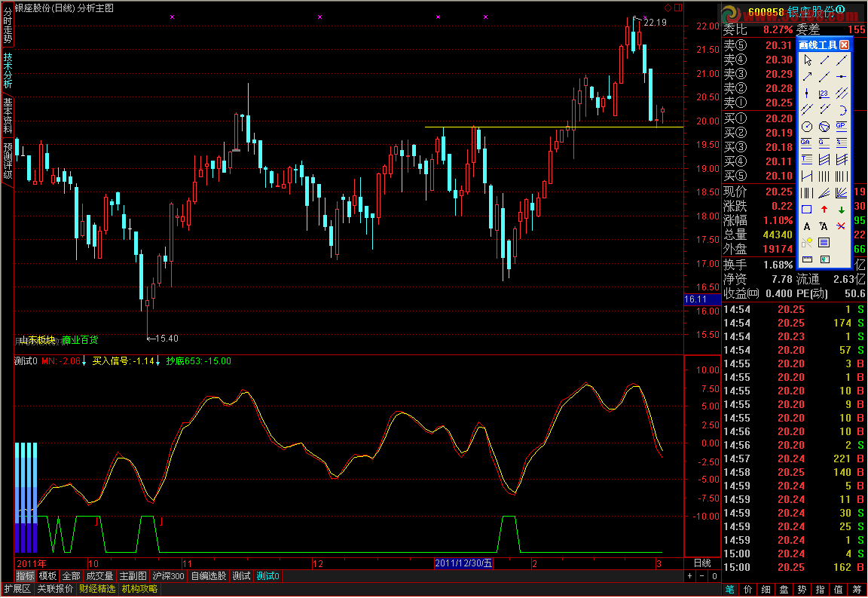
Task: Click the minus zoom button under 日线
Action: [701, 576]
